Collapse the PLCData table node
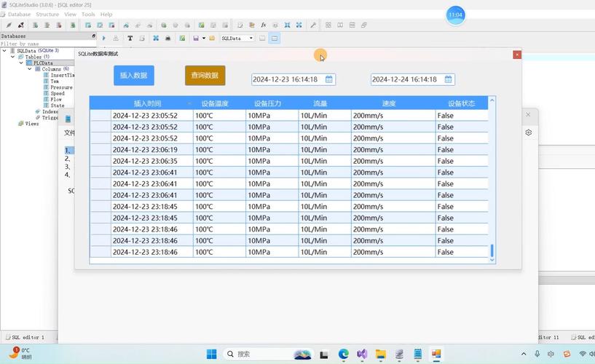 [x=21, y=63]
